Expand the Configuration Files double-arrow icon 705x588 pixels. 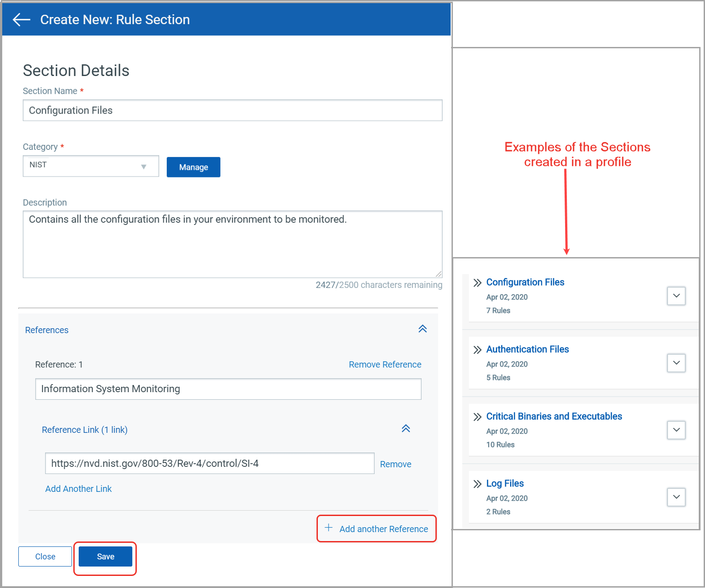tap(477, 283)
